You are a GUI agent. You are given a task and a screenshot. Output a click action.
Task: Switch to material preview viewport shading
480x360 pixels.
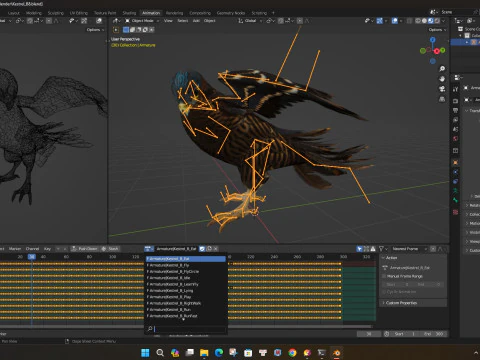pyautogui.click(x=431, y=21)
